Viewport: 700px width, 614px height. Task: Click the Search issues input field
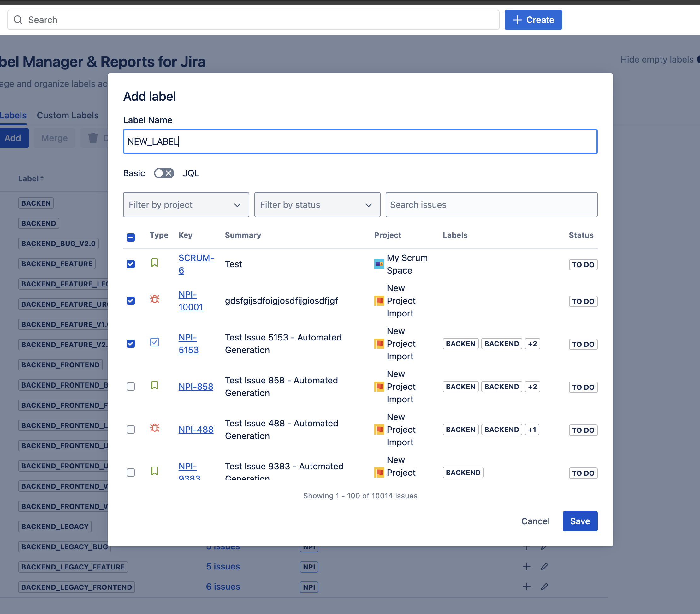(491, 205)
